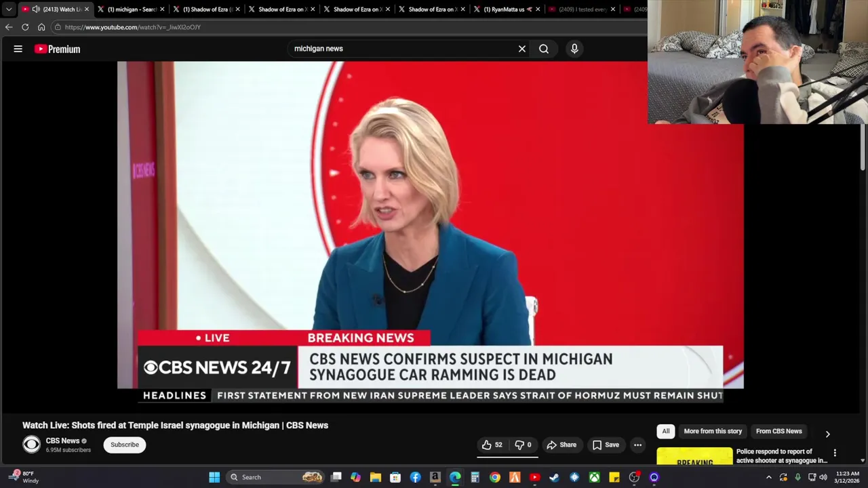Open the clock and calendar flyout
Viewport: 868px width, 488px height.
(x=848, y=477)
